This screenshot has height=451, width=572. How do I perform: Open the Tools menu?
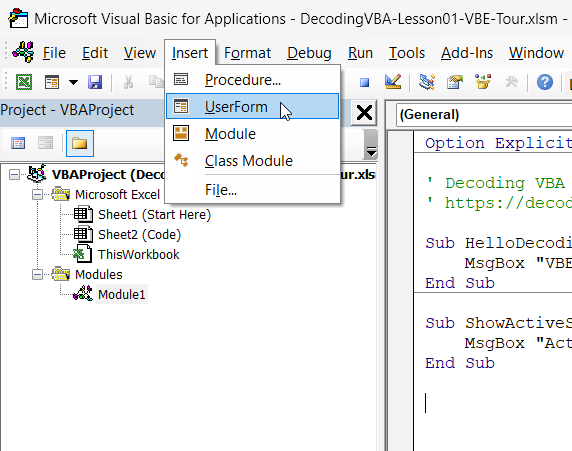[x=407, y=53]
